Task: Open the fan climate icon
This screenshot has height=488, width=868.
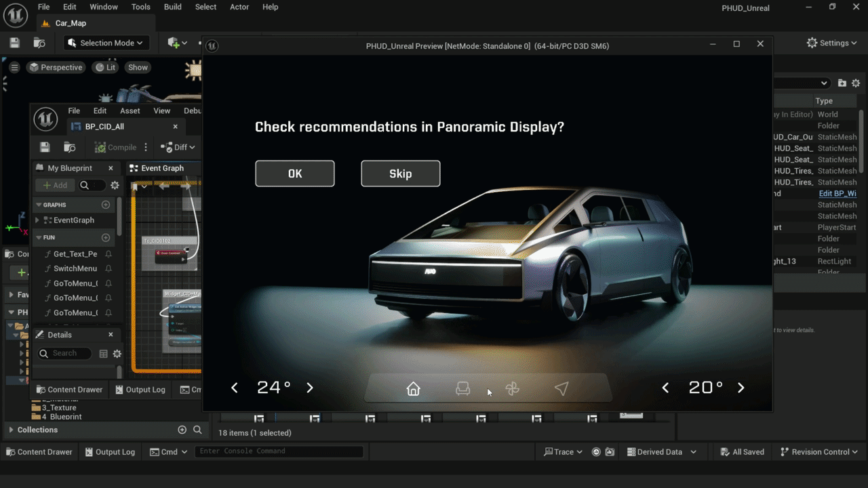Action: click(x=512, y=388)
